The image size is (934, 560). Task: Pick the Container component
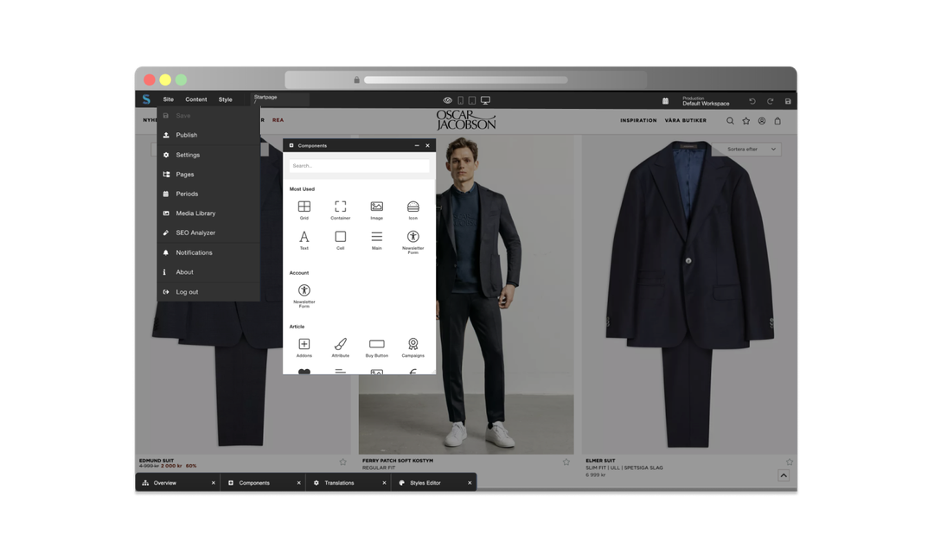[340, 207]
